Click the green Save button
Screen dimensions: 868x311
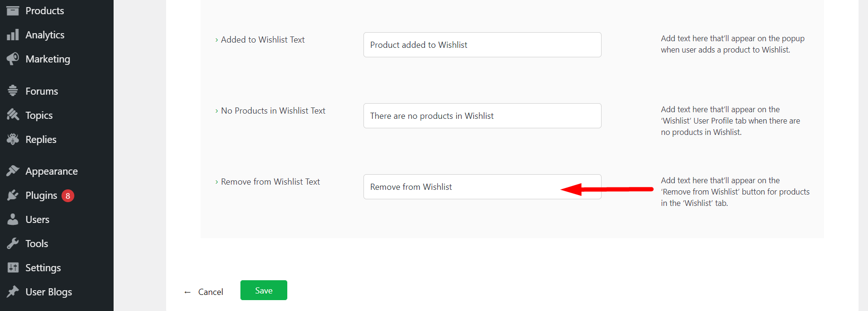[264, 290]
